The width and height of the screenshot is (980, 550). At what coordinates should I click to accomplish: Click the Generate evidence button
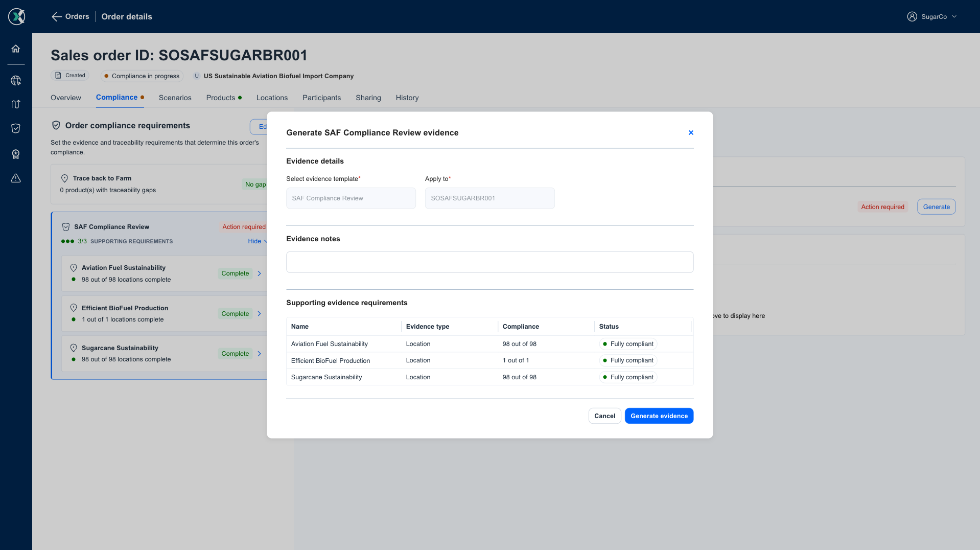click(659, 416)
